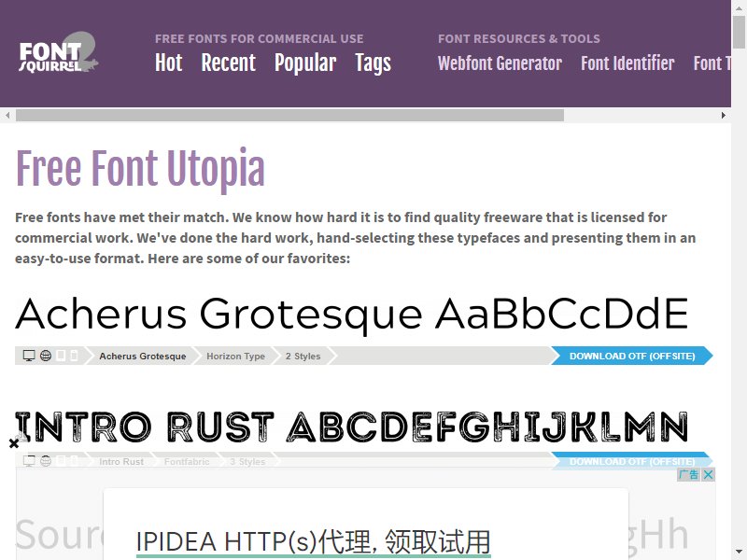Click the "Free Font Utopia" heading
This screenshot has height=560, width=747.
tap(140, 169)
